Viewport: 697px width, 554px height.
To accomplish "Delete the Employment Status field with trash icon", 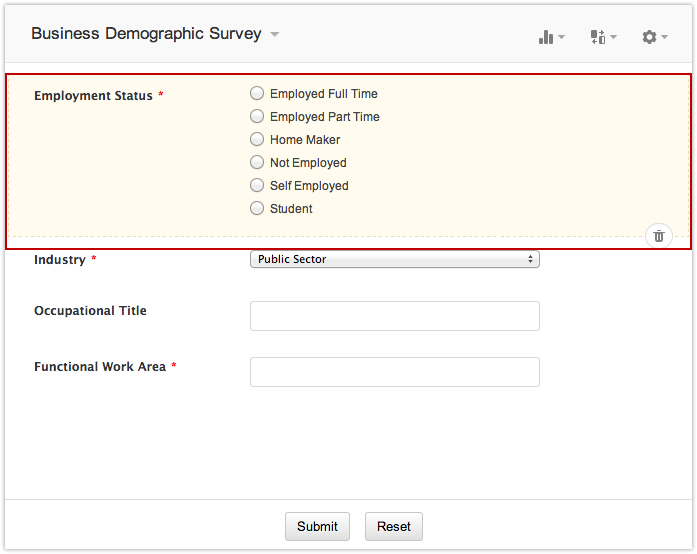I will 659,236.
